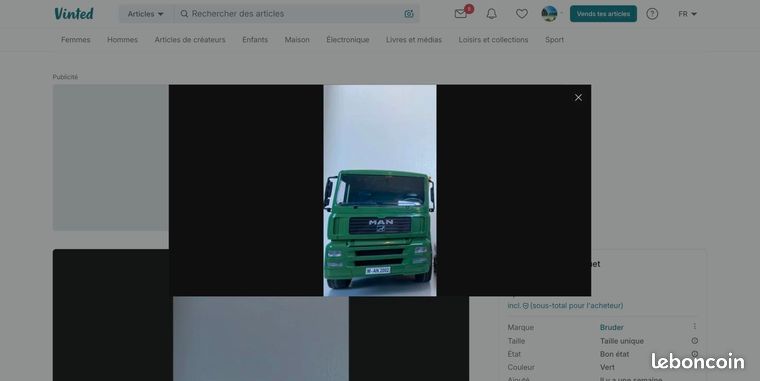Screen dimensions: 760x381
Task: Close the photo viewer with the X
Action: point(578,97)
